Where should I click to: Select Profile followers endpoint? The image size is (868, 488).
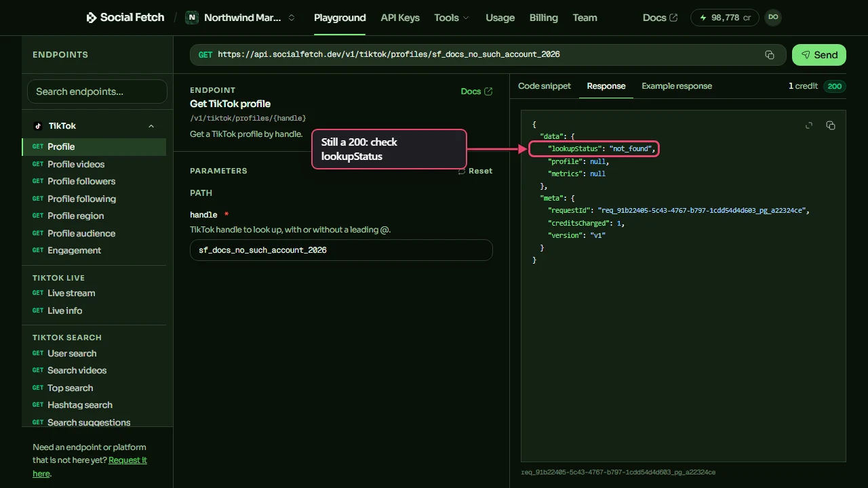tap(94, 181)
